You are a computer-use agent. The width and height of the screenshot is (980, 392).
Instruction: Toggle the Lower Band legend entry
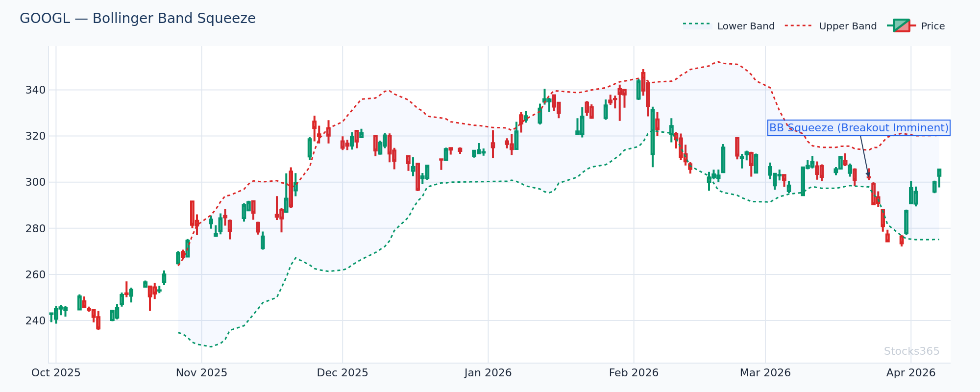pyautogui.click(x=729, y=26)
